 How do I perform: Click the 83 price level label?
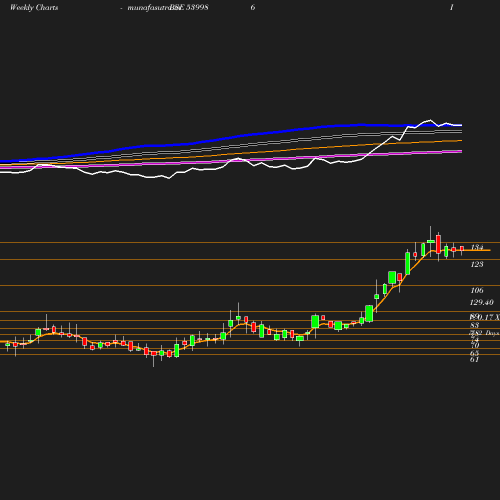point(475,325)
